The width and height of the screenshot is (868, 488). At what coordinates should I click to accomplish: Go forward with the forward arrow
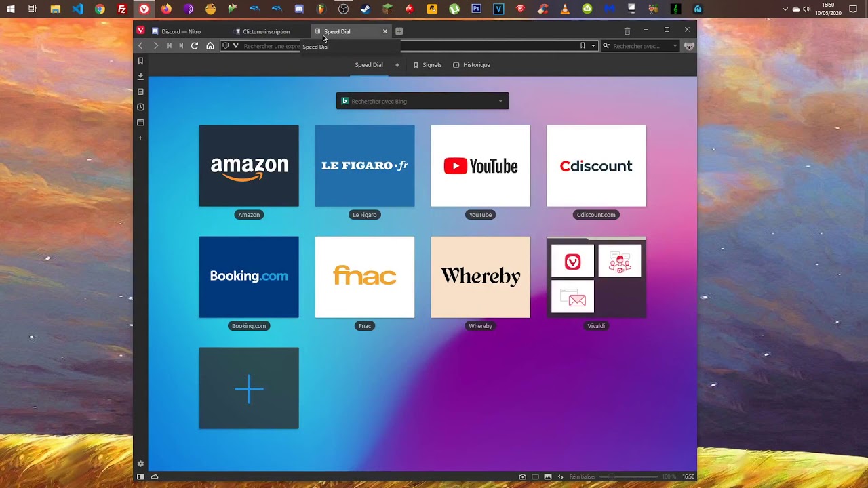tap(155, 46)
